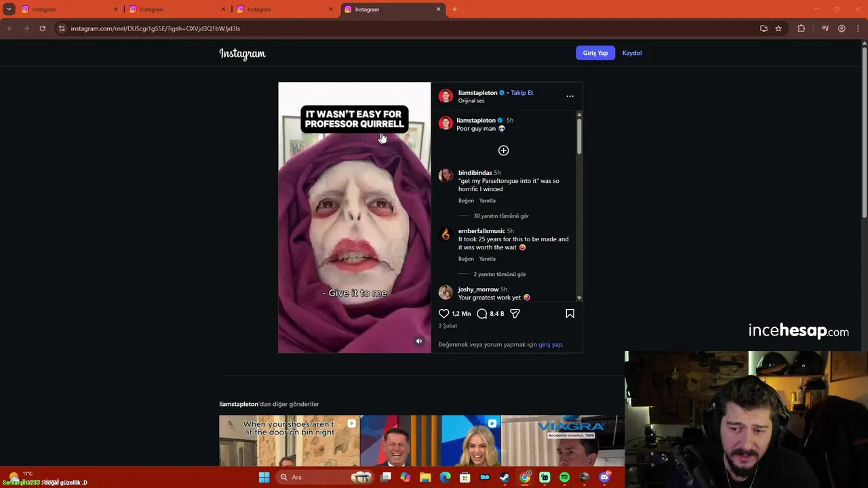
Task: Open the Chrome profile icon
Action: (842, 28)
